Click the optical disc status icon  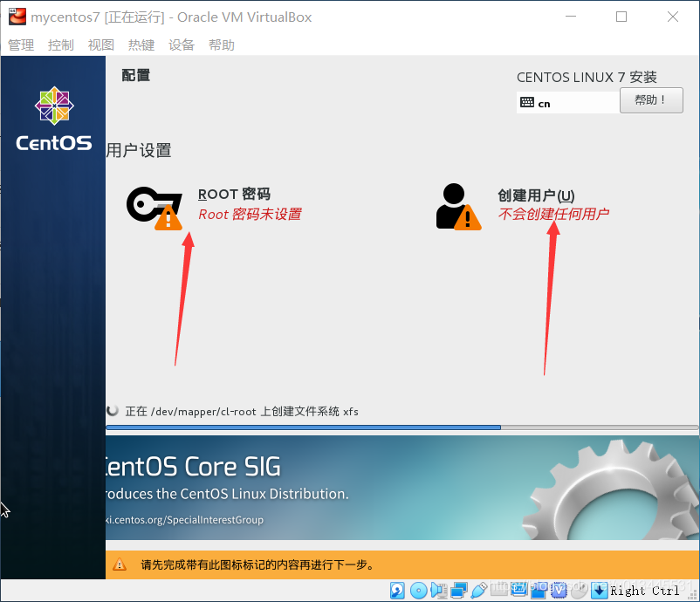click(418, 591)
